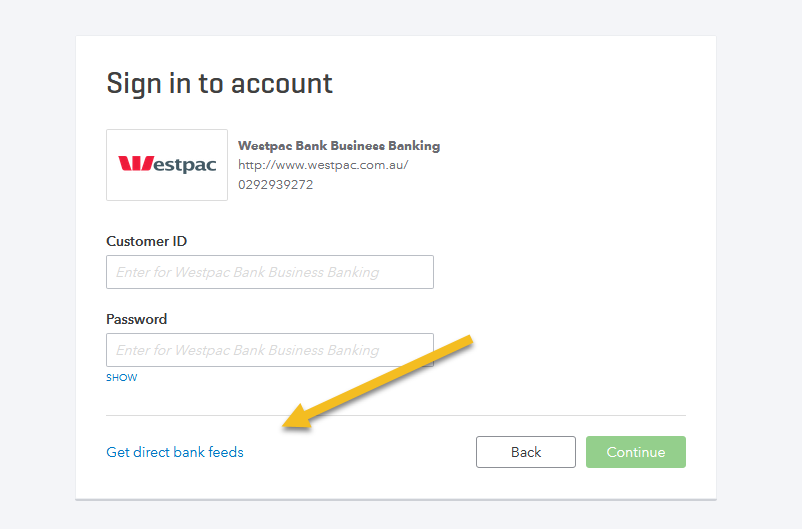Screen dimensions: 802x529
Task: Click the westpac.com.au URL text
Action: point(323,165)
